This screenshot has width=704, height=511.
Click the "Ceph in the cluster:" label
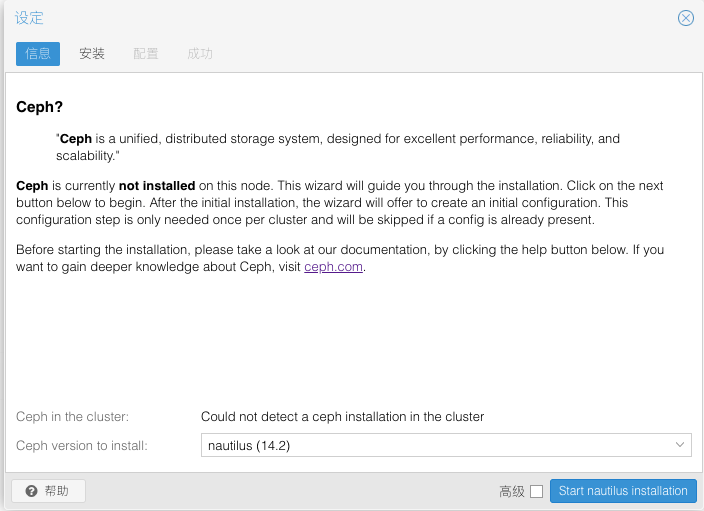[72, 416]
